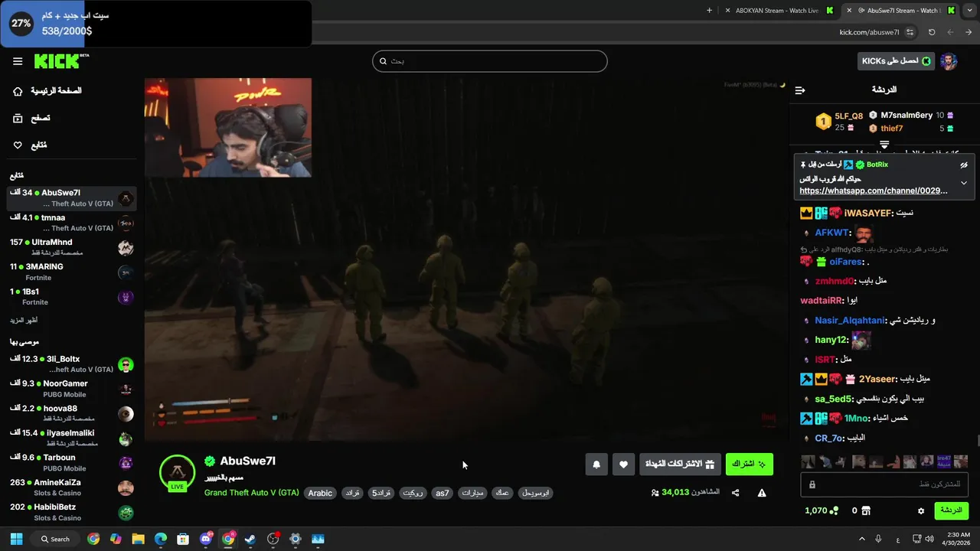
Task: Open the HabibiBetz Slots & Casino channel
Action: tap(71, 513)
